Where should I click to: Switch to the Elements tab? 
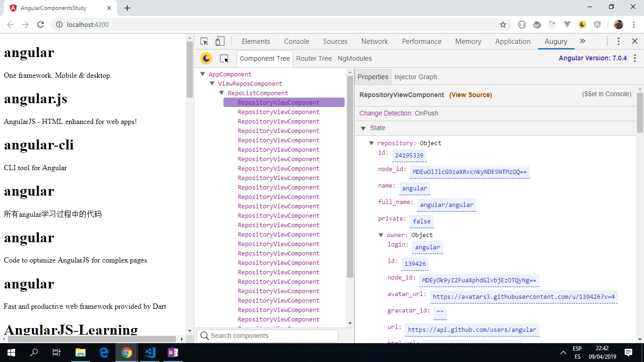(x=256, y=41)
